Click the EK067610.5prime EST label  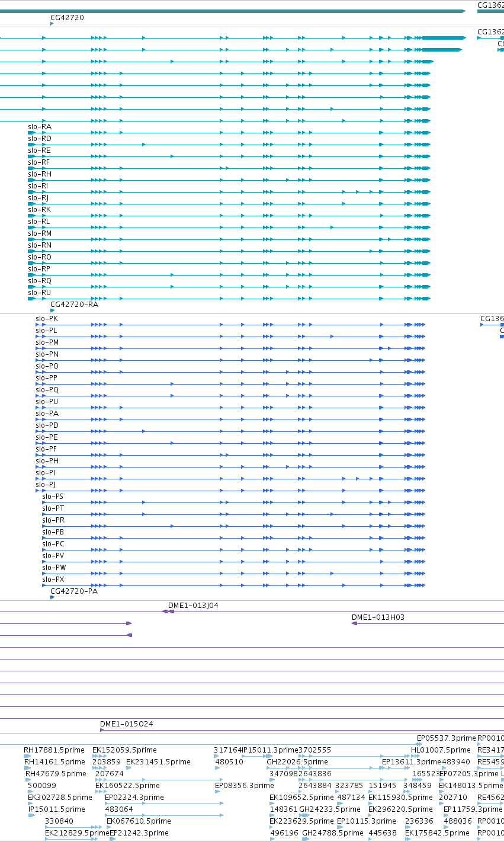tap(139, 821)
